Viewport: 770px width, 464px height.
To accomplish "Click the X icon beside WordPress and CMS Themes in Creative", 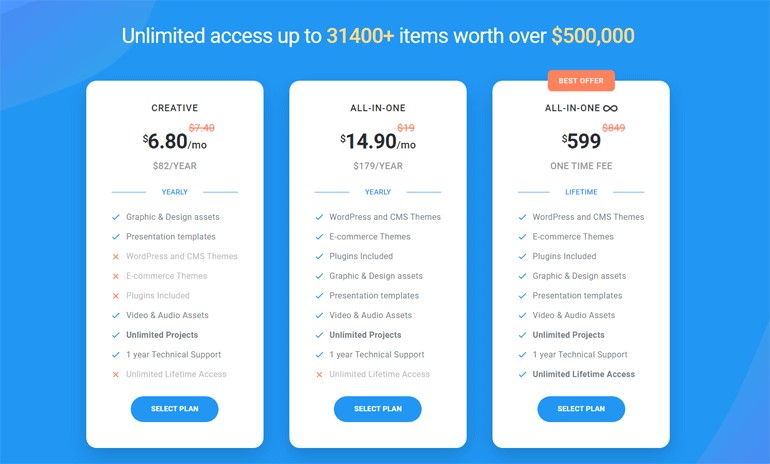I will point(116,257).
